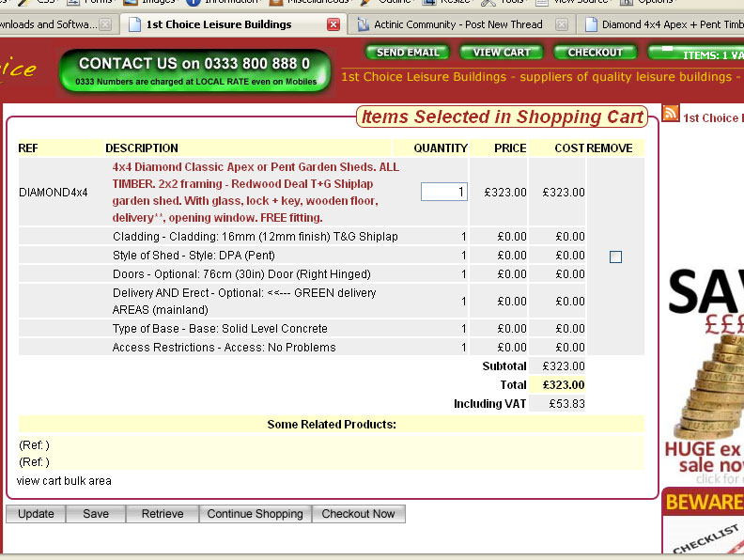Close the 1st Choice Leisure Buildings tab

click(333, 24)
